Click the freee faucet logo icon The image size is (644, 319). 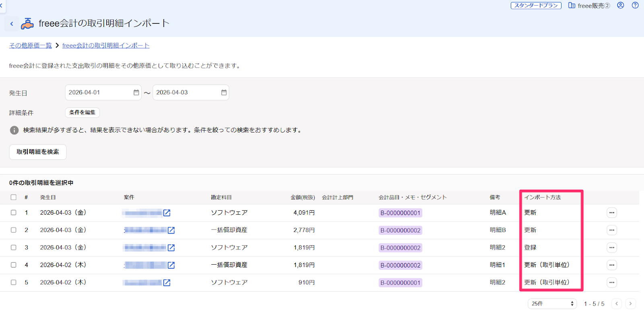(x=27, y=24)
